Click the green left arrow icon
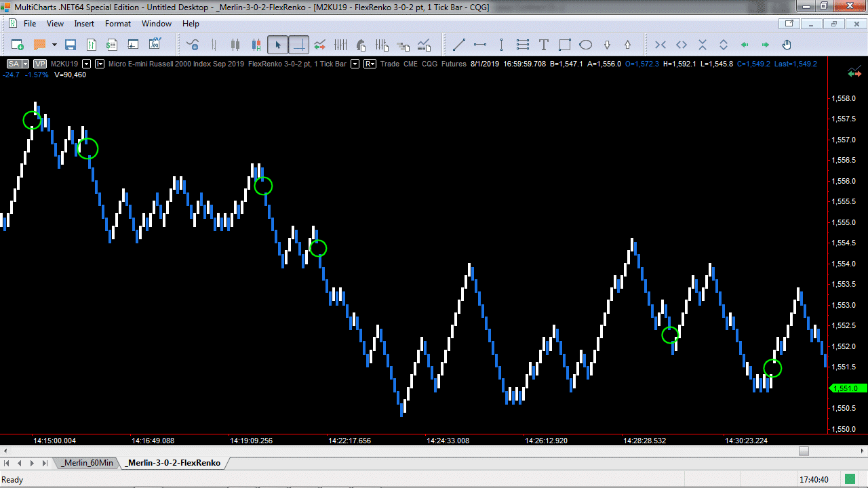This screenshot has height=488, width=868. (x=745, y=45)
